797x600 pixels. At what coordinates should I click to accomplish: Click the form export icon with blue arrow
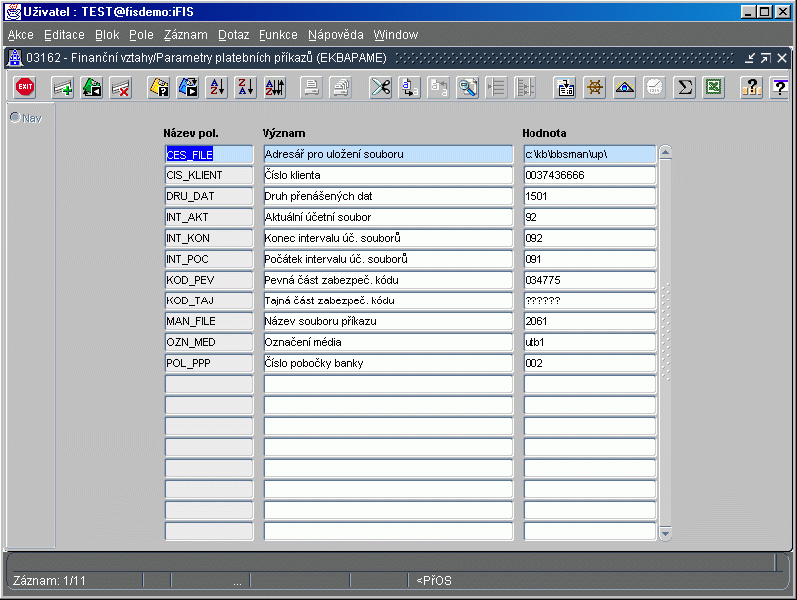coord(565,87)
